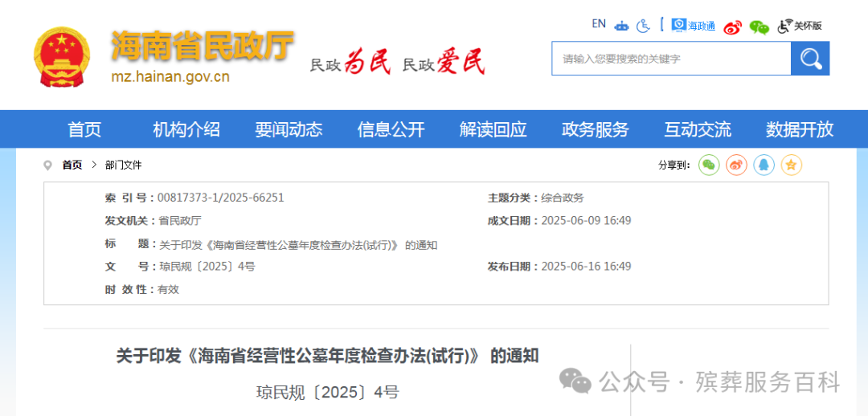Enable 关怀版 care mode
This screenshot has height=416, width=868.
point(800,26)
